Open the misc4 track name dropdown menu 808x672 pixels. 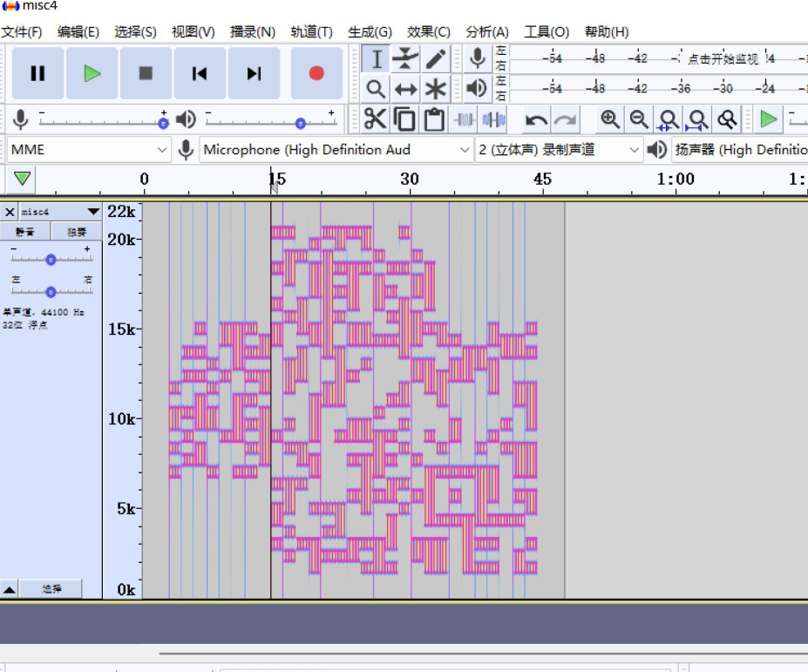(93, 212)
